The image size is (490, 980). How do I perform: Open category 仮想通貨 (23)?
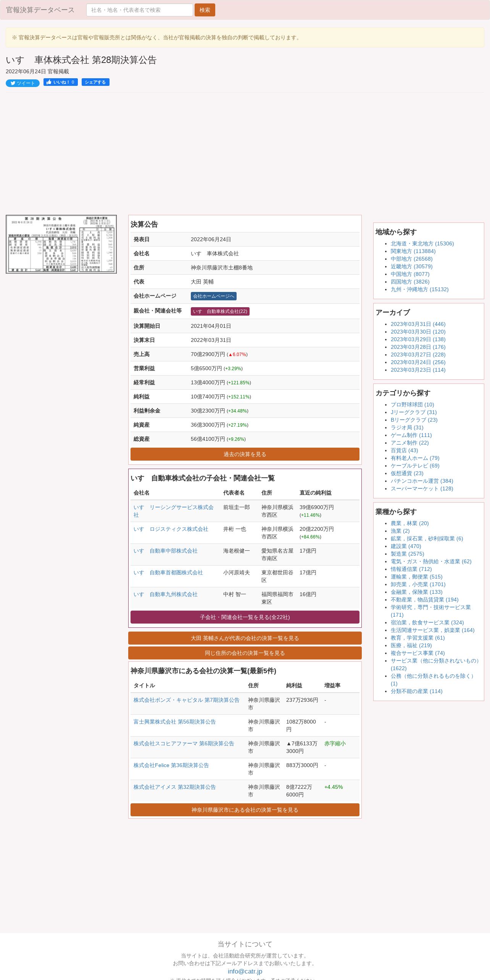[x=407, y=473]
